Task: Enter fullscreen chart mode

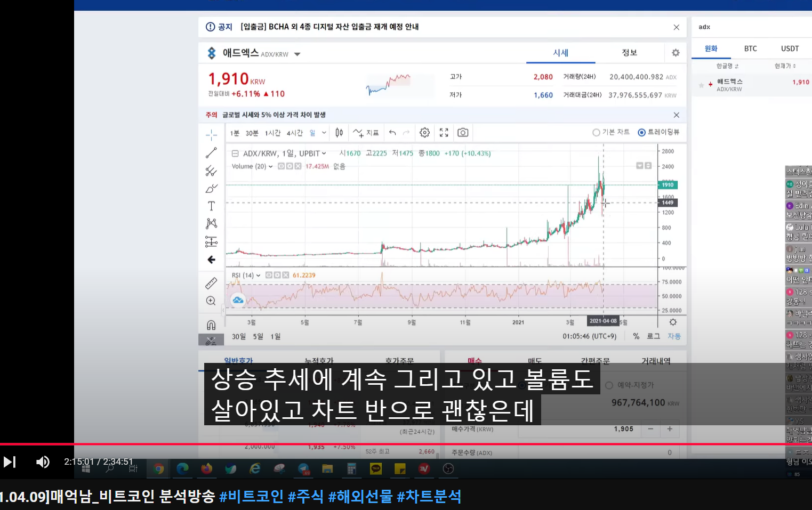Action: [x=444, y=133]
